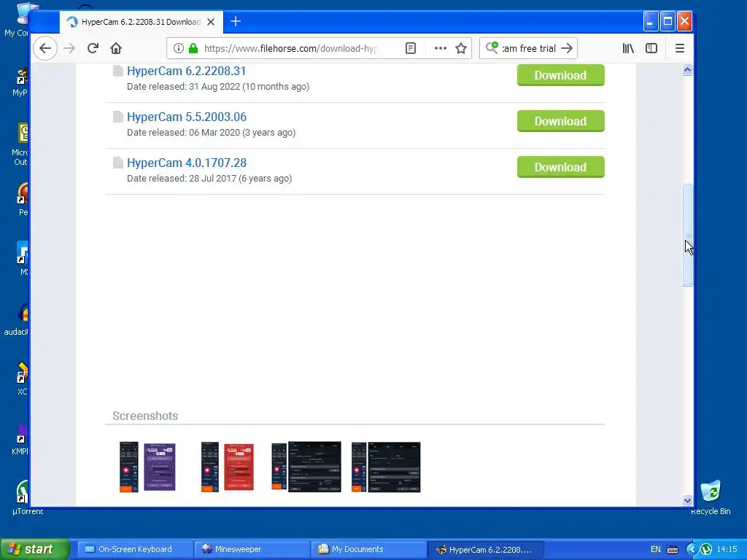Select the Recycle Bin desktop icon
The width and height of the screenshot is (747, 560).
(x=711, y=497)
